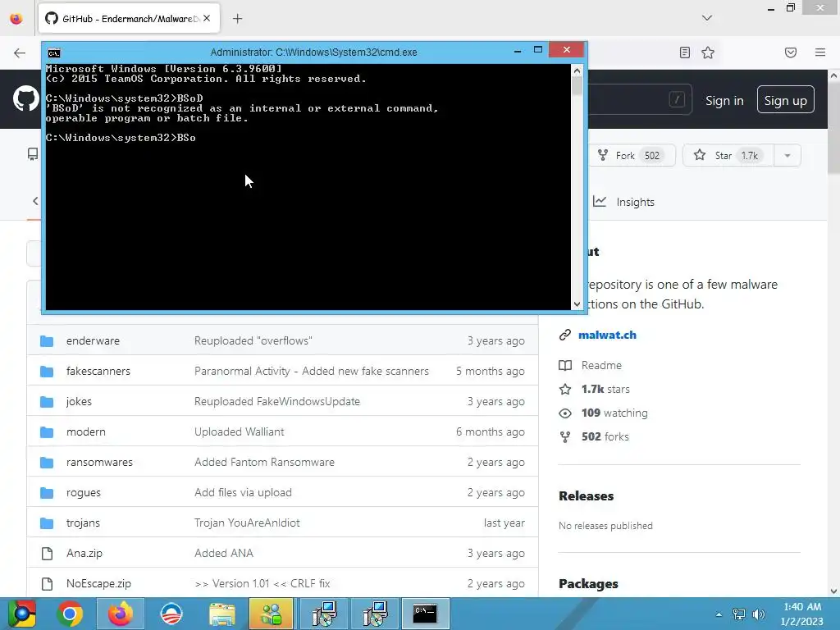Viewport: 840px width, 630px height.
Task: Star the repository button
Action: pyautogui.click(x=728, y=155)
